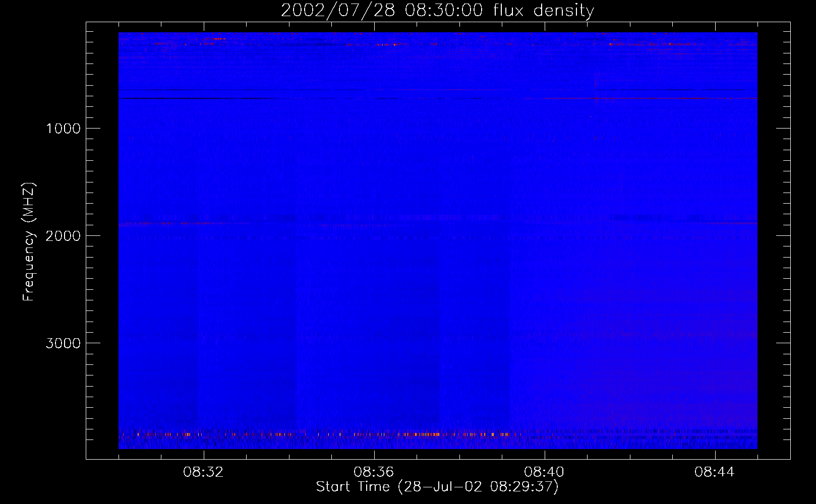Image resolution: width=816 pixels, height=504 pixels.
Task: Click the 1000 frequency tick label
Action: pos(64,129)
